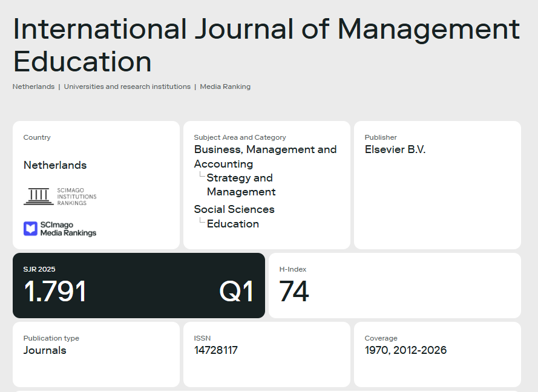This screenshot has width=538, height=392.
Task: Select the SJR 2025 label
Action: [x=39, y=269]
